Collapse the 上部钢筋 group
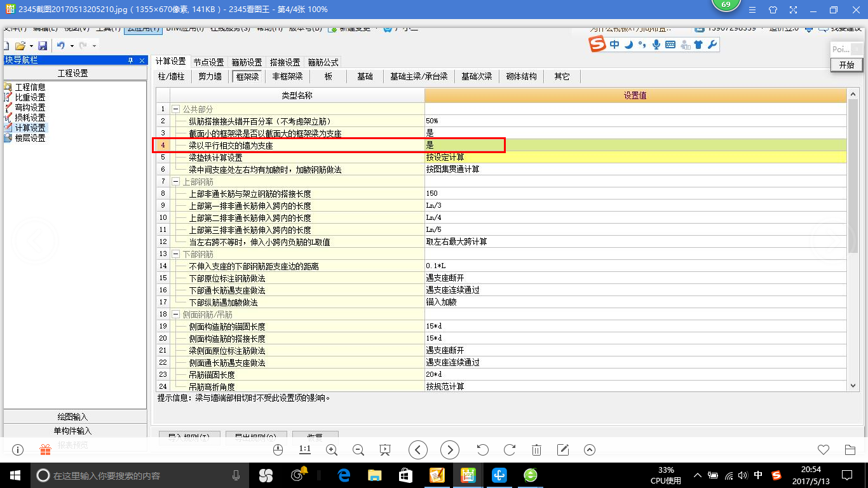The image size is (868, 488). [175, 181]
